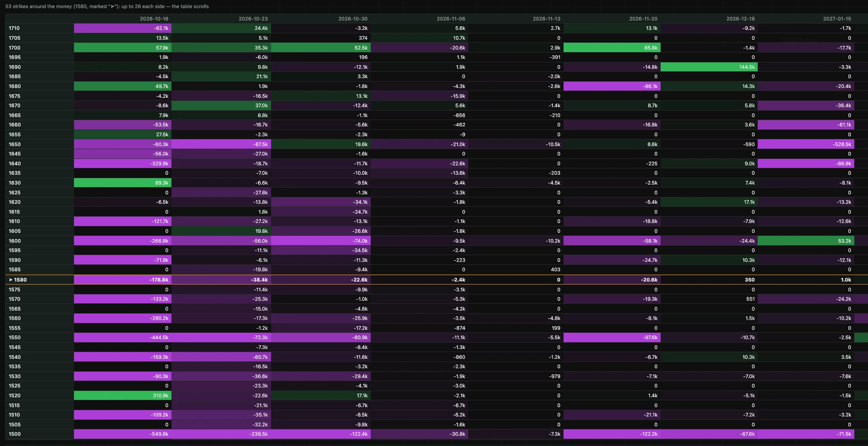
Task: Click the 199 cell in row 1555
Action: pos(516,328)
